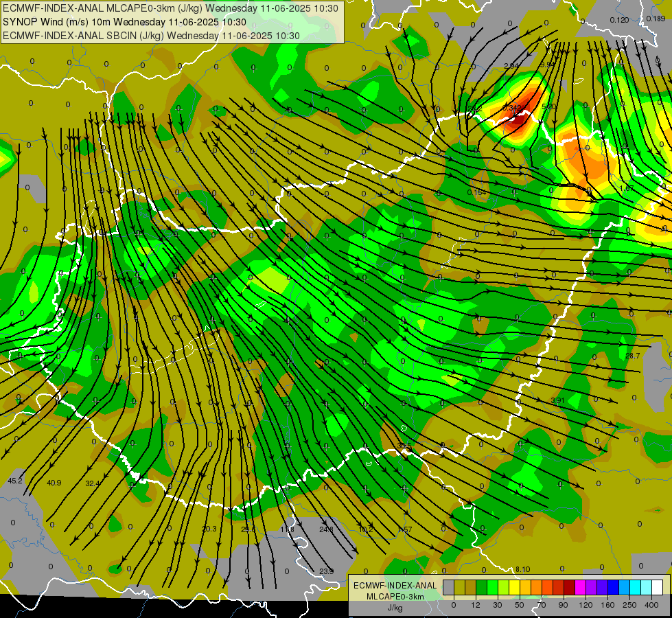This screenshot has width=672, height=618.
Task: Click the 'J/kg' unit label in legend
Action: point(395,608)
